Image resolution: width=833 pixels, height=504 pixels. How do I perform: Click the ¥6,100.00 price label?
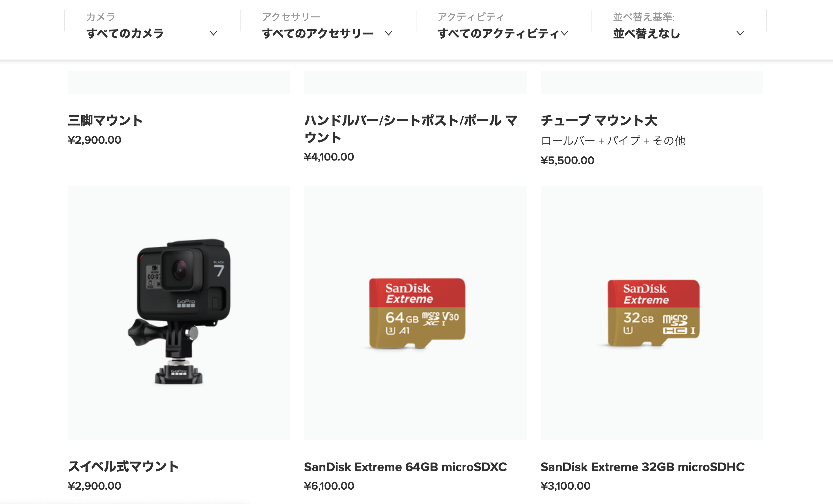329,486
